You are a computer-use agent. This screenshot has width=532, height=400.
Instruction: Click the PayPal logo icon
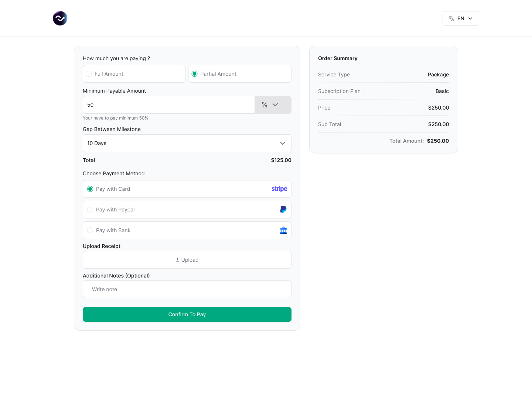coord(283,210)
